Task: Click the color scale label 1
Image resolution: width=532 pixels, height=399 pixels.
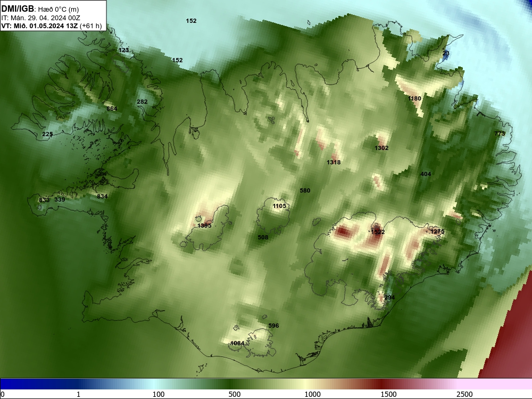Action: tap(78, 394)
